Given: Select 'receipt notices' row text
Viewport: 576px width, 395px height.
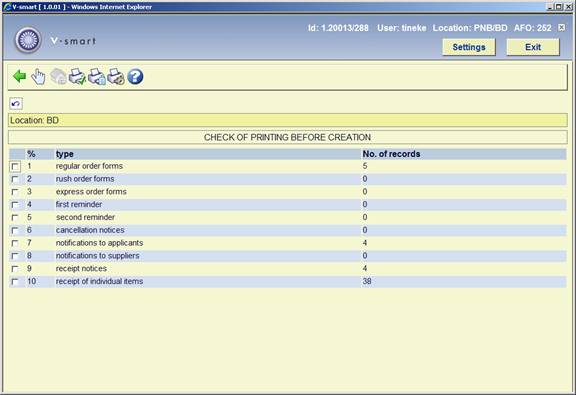Looking at the screenshot, I should (x=81, y=269).
